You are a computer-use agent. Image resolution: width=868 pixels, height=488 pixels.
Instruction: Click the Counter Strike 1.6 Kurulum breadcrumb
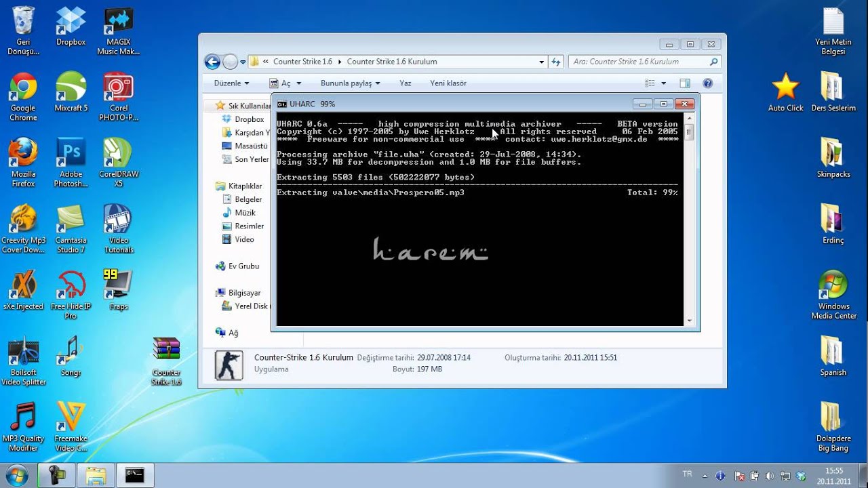pyautogui.click(x=392, y=62)
